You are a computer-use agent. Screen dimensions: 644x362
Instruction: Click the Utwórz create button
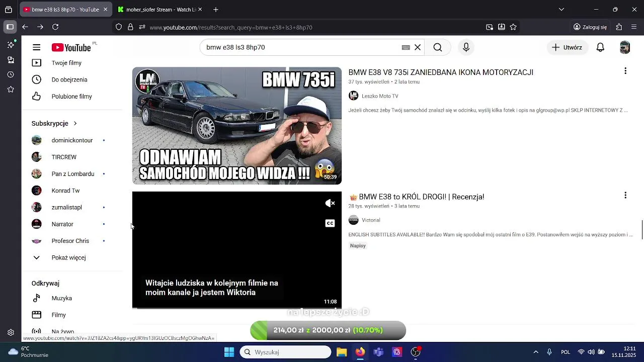coord(567,47)
